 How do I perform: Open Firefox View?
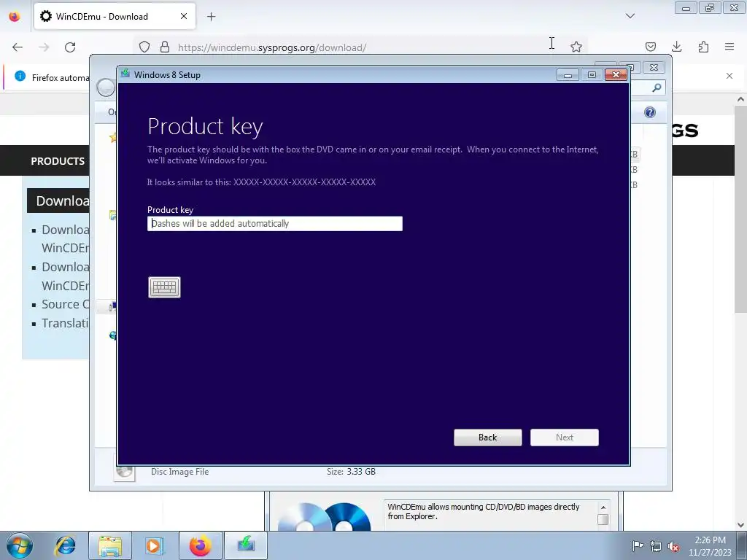(x=15, y=16)
